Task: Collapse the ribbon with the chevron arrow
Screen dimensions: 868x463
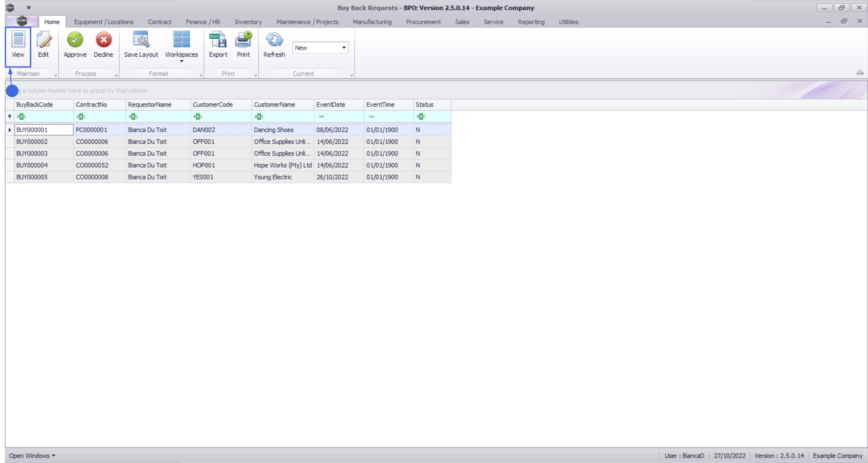Action: pyautogui.click(x=860, y=73)
